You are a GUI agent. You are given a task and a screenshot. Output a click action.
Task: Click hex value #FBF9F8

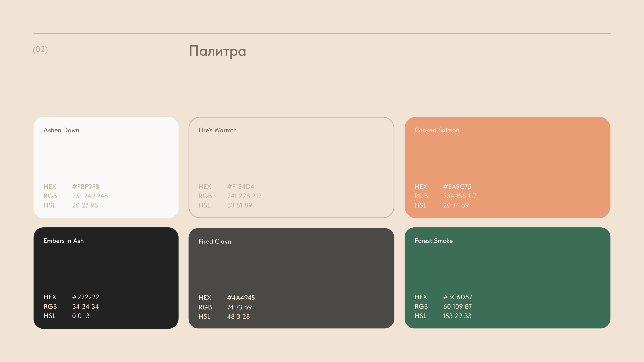click(x=86, y=187)
